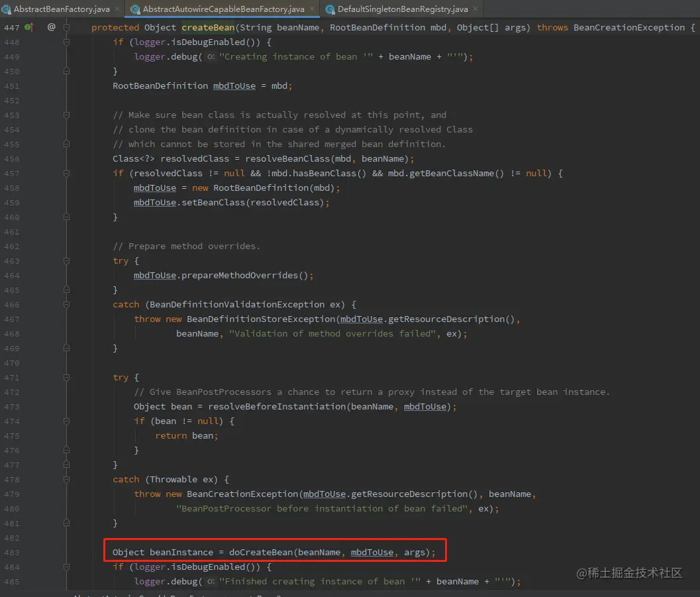Click setBeanClass call on line 459
Image resolution: width=700 pixels, height=597 pixels.
(213, 203)
